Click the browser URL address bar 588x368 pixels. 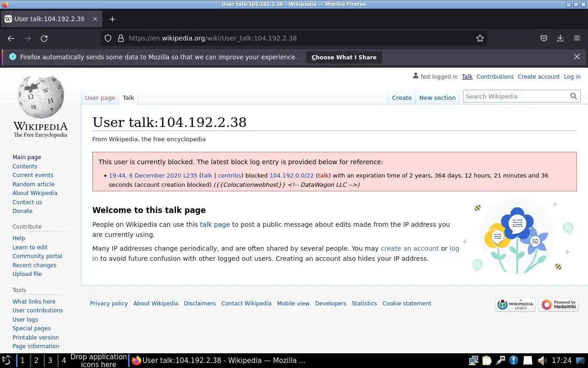click(x=294, y=39)
